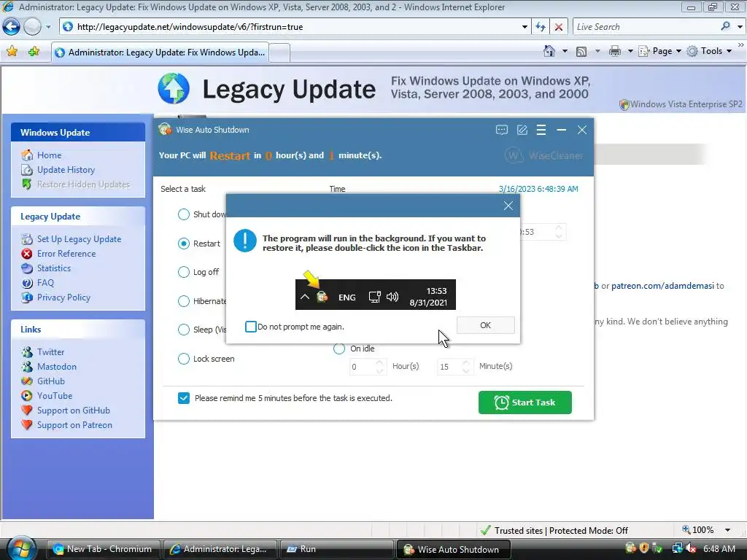This screenshot has width=747, height=560.
Task: Open the Wise Auto Shutdown hamburger menu
Action: pyautogui.click(x=541, y=130)
